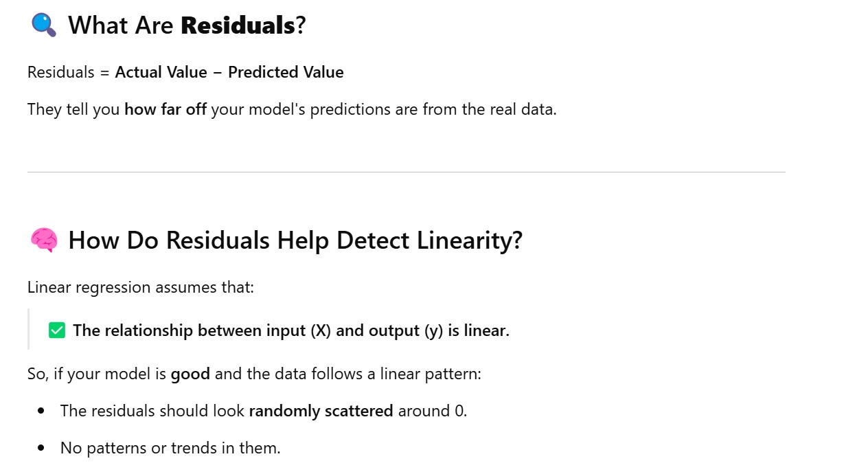
Task: Click the bold word good
Action: point(190,374)
